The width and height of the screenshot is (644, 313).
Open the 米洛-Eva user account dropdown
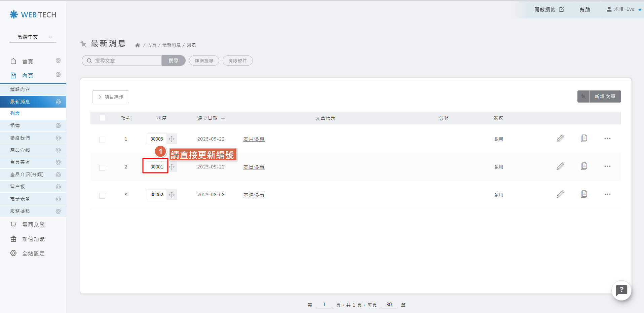[x=624, y=9]
